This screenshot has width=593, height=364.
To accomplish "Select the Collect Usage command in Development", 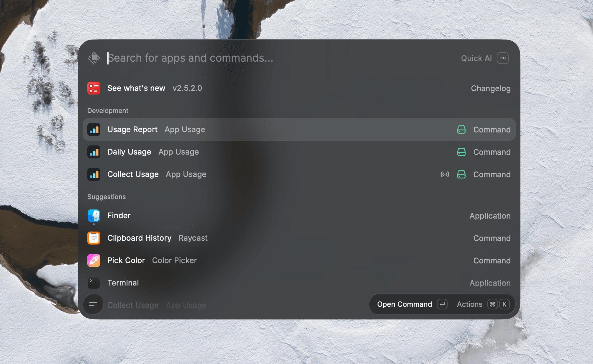I will coord(299,174).
